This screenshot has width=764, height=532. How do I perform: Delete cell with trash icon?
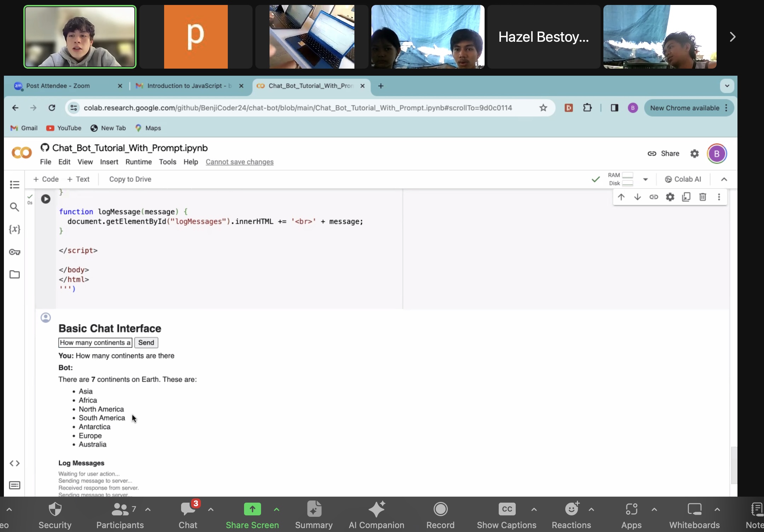pyautogui.click(x=702, y=197)
